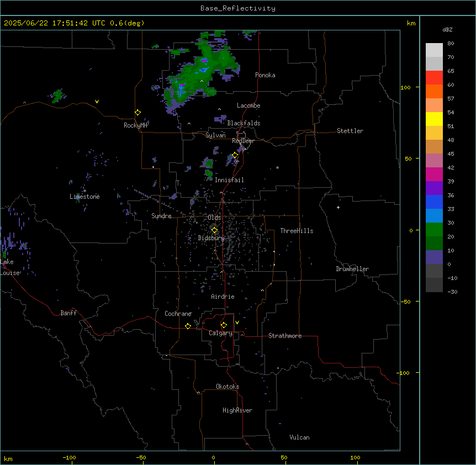The image size is (476, 465).
Task: Click the Okotoks label
Action: 228,387
